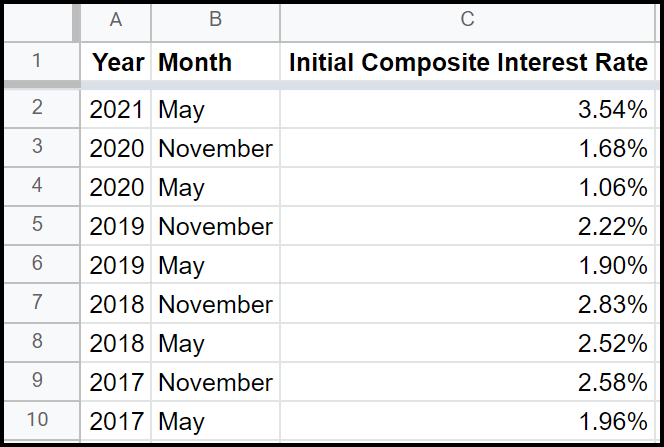Click the Month header cell
664x447 pixels.
point(215,62)
